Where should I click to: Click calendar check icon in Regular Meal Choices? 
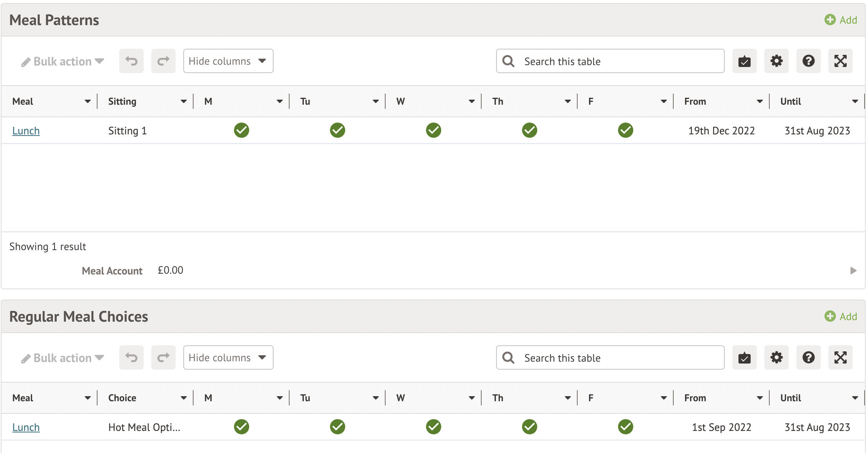click(x=744, y=357)
